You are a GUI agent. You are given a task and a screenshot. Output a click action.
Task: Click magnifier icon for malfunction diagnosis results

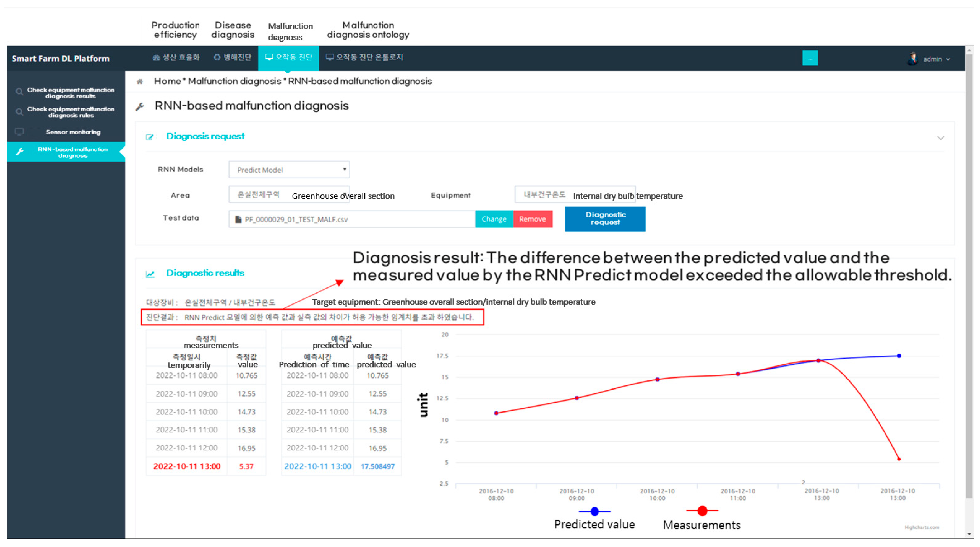click(x=19, y=92)
